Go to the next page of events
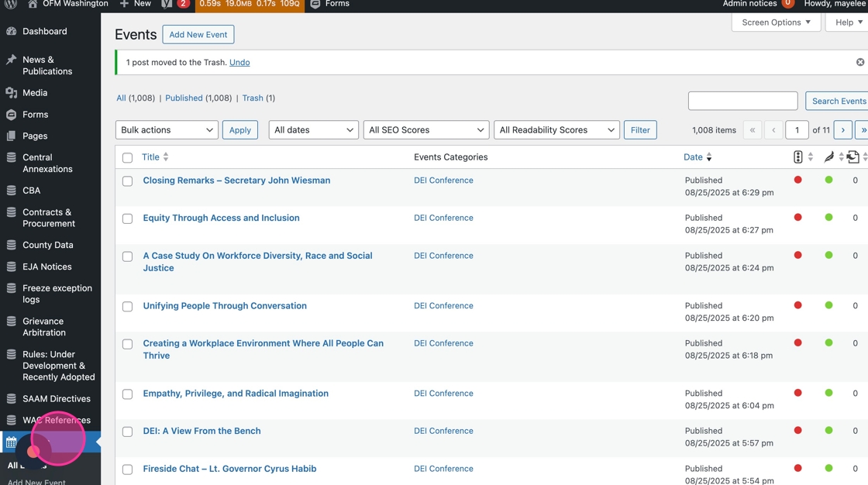The image size is (868, 485). (x=843, y=129)
